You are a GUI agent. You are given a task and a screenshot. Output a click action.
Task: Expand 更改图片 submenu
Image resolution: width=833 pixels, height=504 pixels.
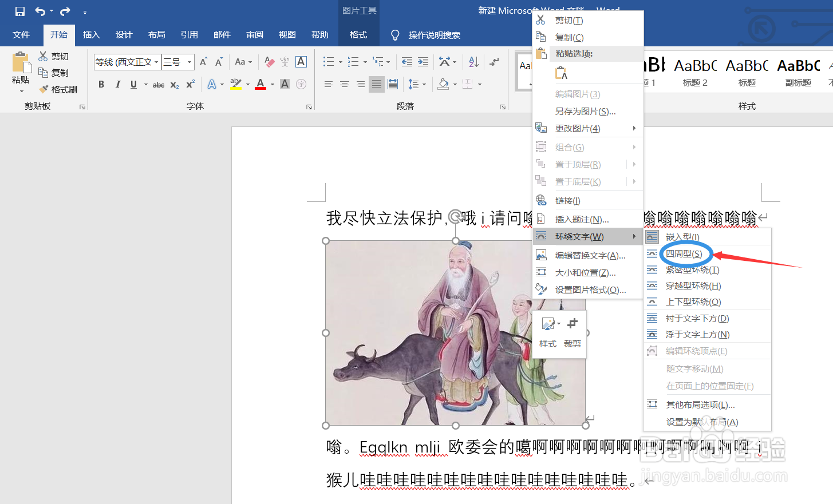point(587,128)
